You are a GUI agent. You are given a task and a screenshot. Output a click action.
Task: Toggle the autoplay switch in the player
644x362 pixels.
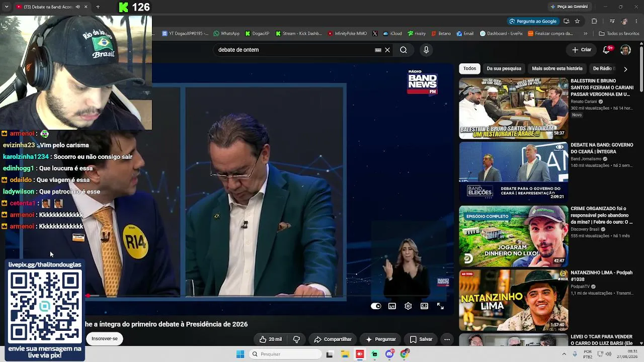376,306
